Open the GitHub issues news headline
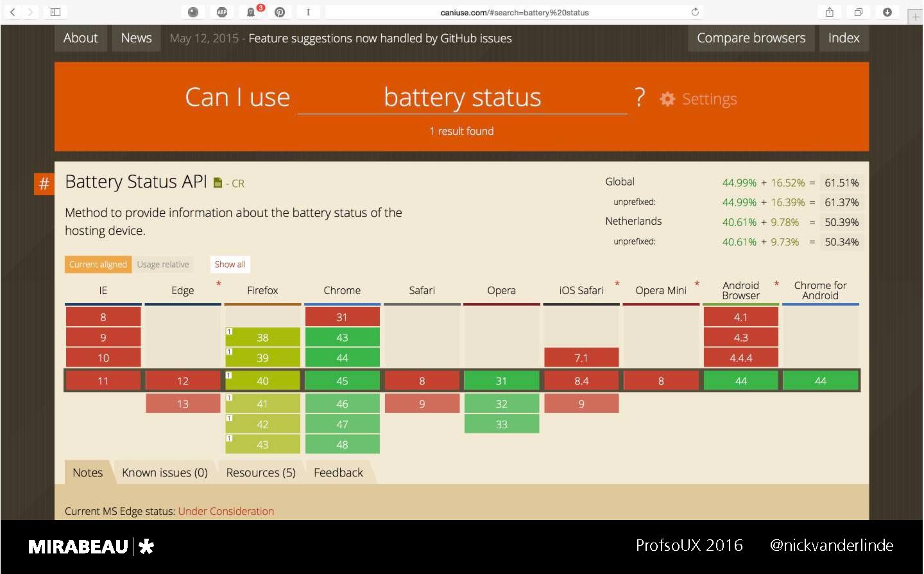This screenshot has width=924, height=574. pos(380,39)
